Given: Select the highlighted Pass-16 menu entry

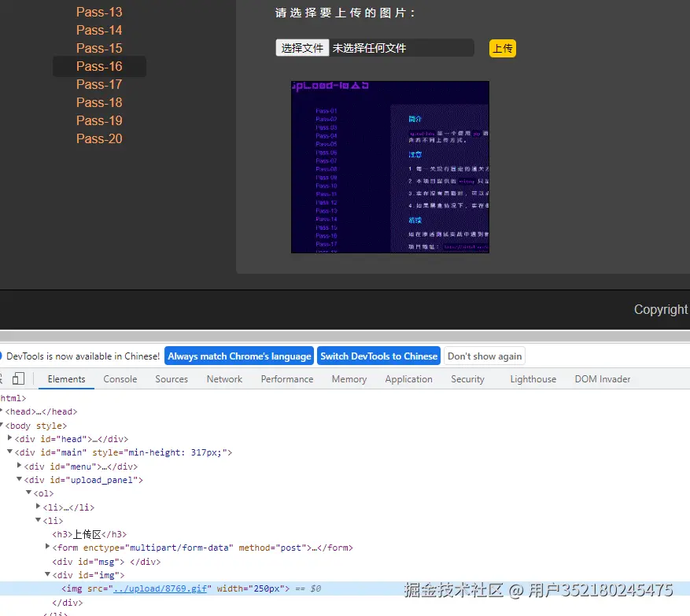Looking at the screenshot, I should click(x=99, y=66).
